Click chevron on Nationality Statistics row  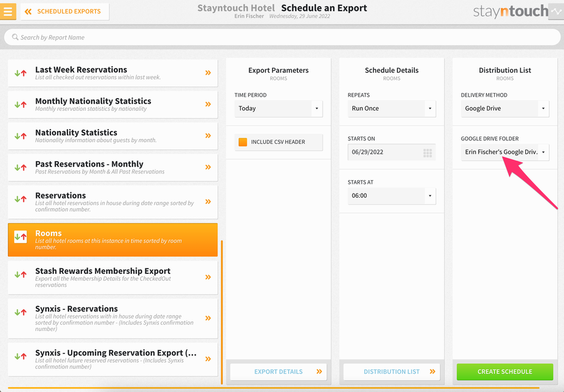click(208, 135)
